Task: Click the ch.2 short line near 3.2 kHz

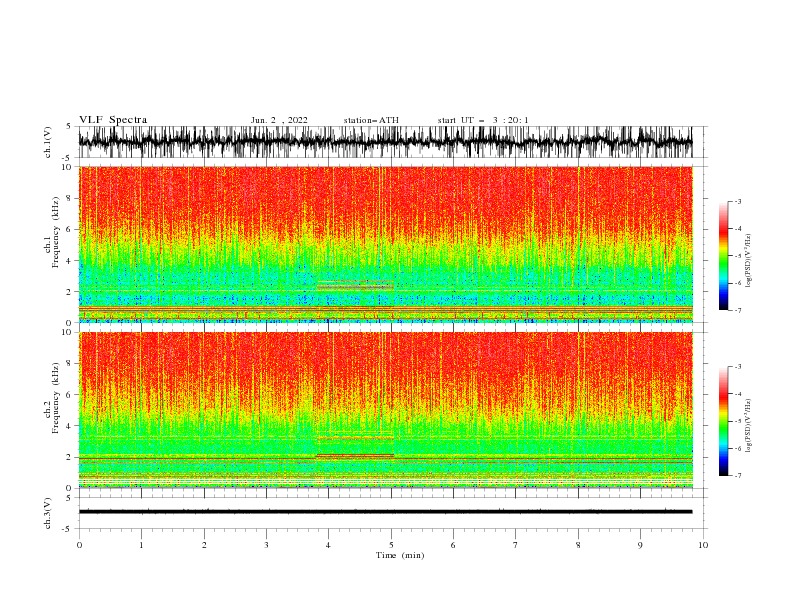Action: [355, 438]
